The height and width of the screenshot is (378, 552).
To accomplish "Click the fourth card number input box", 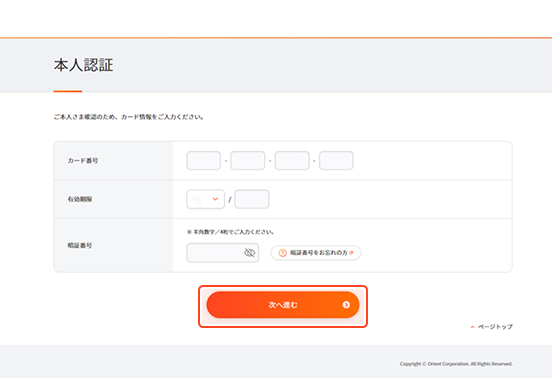I will tap(336, 160).
